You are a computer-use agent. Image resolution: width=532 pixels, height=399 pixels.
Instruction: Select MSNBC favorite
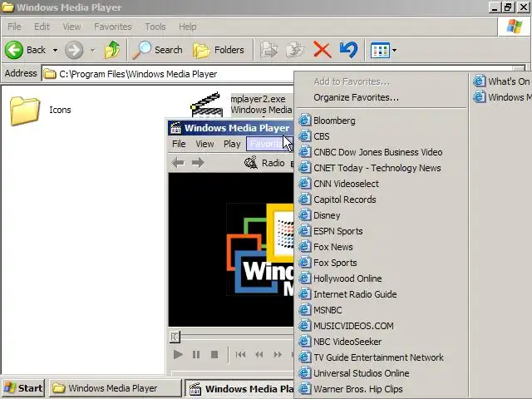coord(382,310)
